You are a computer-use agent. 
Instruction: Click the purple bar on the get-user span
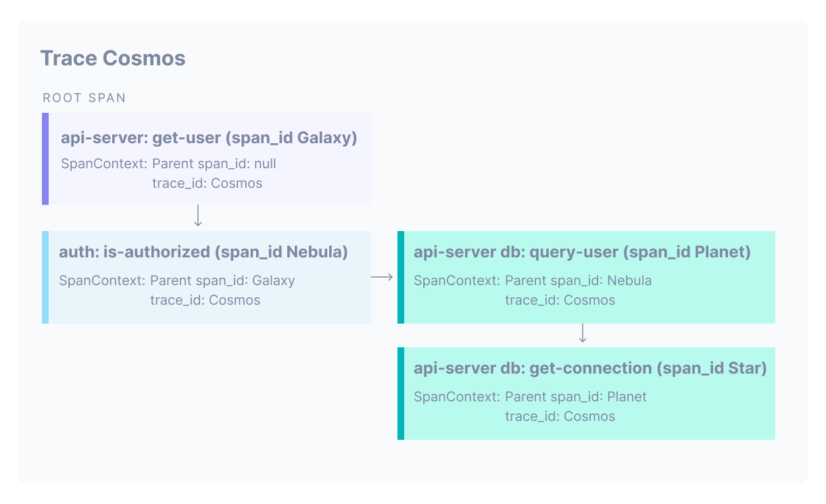(45, 159)
